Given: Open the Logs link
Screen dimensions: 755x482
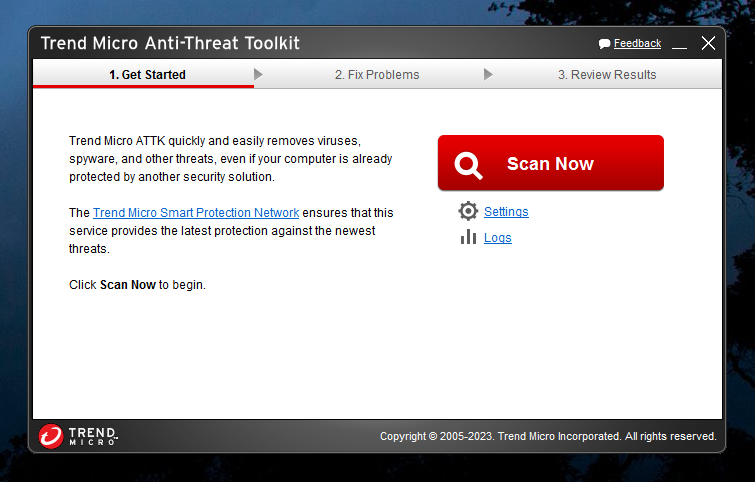Looking at the screenshot, I should [x=497, y=237].
